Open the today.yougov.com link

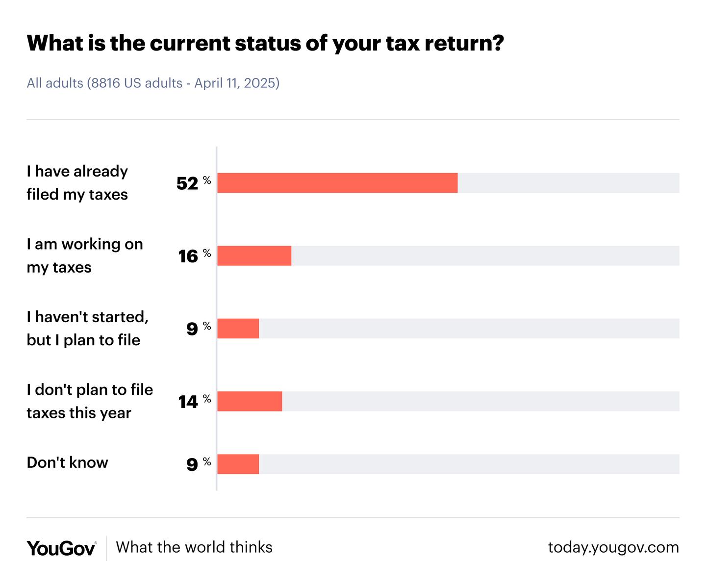tap(613, 547)
